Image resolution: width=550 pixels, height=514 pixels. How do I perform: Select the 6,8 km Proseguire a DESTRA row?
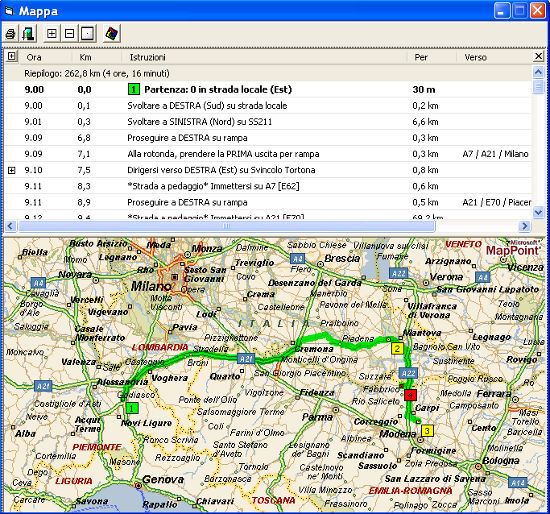pos(268,138)
